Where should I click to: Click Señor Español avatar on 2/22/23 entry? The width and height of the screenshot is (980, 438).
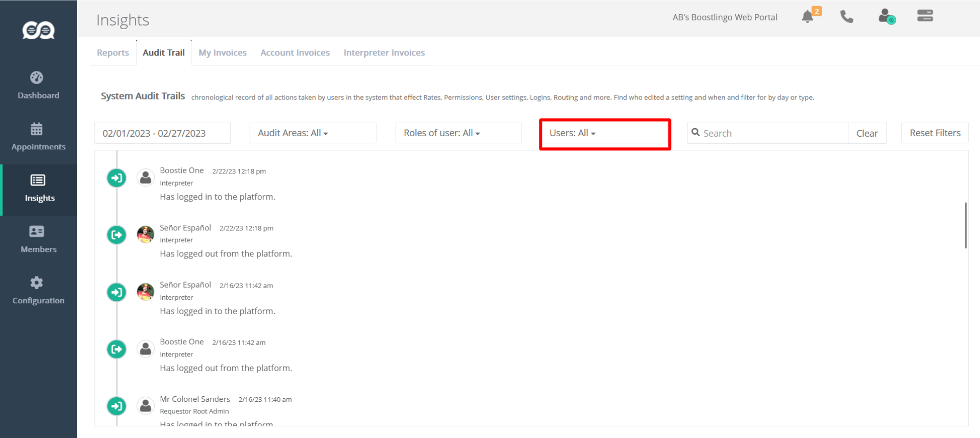tap(145, 235)
